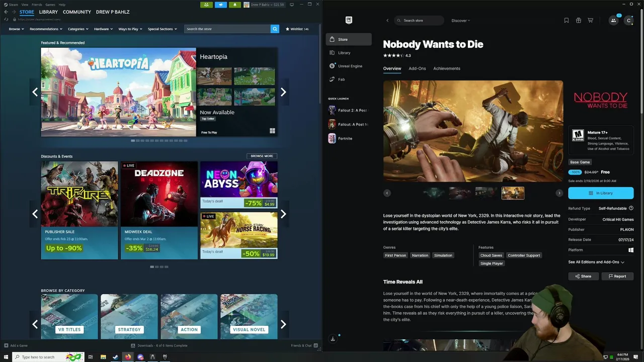
Task: Open File Explorer from taskbar
Action: (103, 357)
